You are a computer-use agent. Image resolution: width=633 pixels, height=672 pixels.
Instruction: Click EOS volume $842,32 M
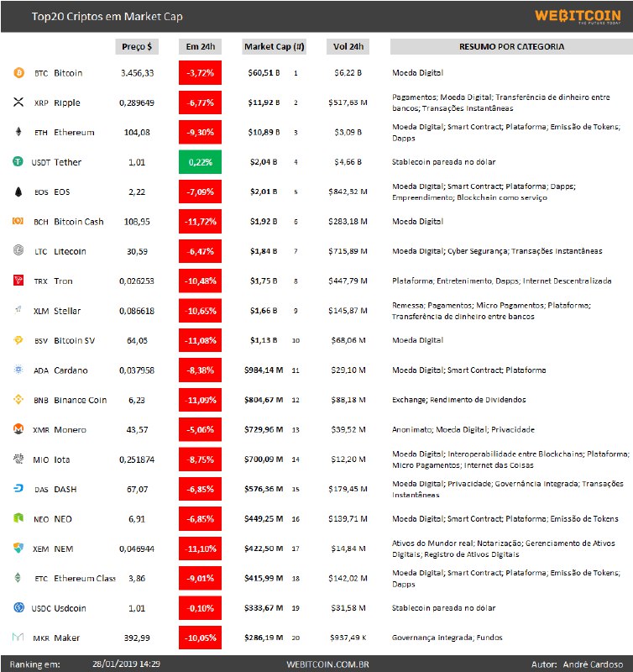click(x=348, y=192)
